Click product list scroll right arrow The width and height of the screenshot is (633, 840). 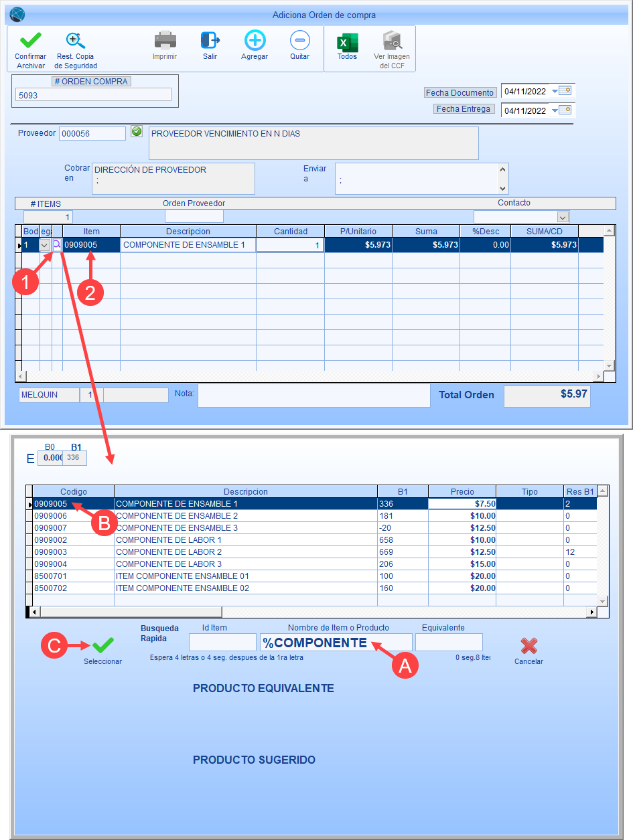point(591,612)
